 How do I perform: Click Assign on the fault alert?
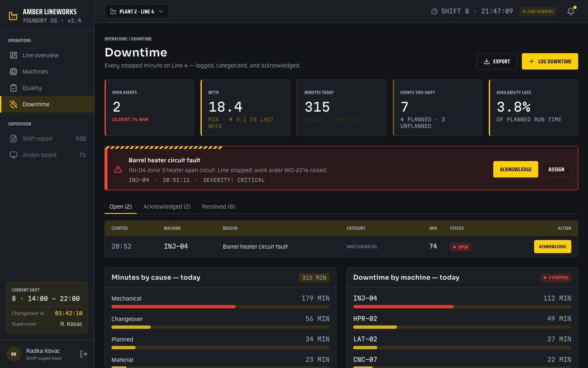coord(556,169)
